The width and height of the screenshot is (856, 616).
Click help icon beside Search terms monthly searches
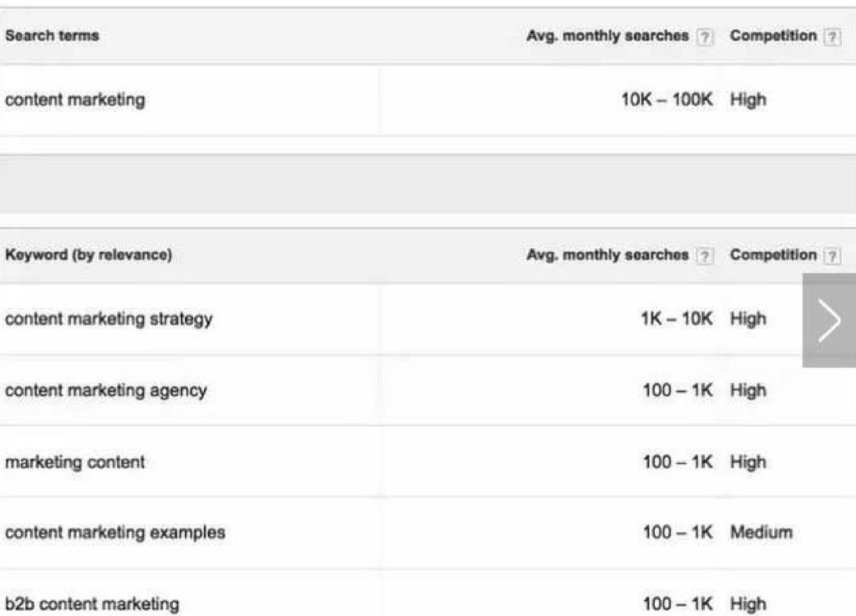click(704, 37)
